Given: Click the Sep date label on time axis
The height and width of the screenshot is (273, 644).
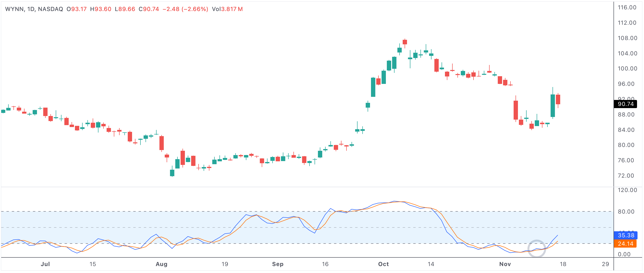Looking at the screenshot, I should pos(278,264).
